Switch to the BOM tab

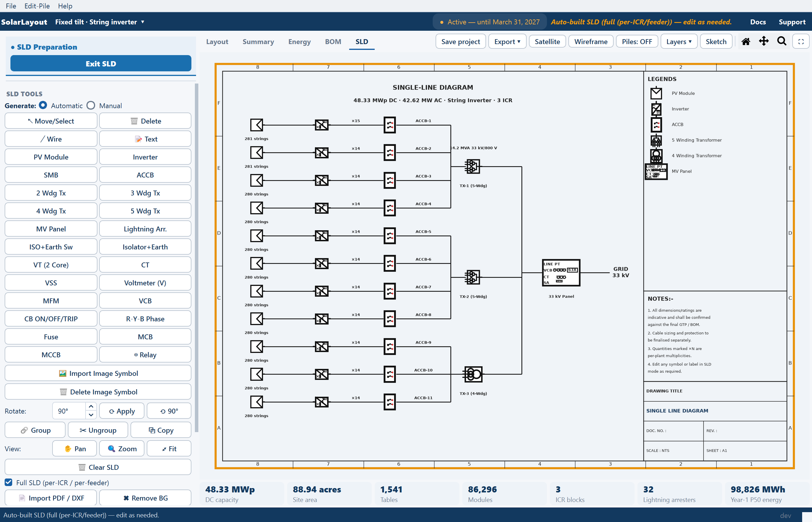(333, 41)
